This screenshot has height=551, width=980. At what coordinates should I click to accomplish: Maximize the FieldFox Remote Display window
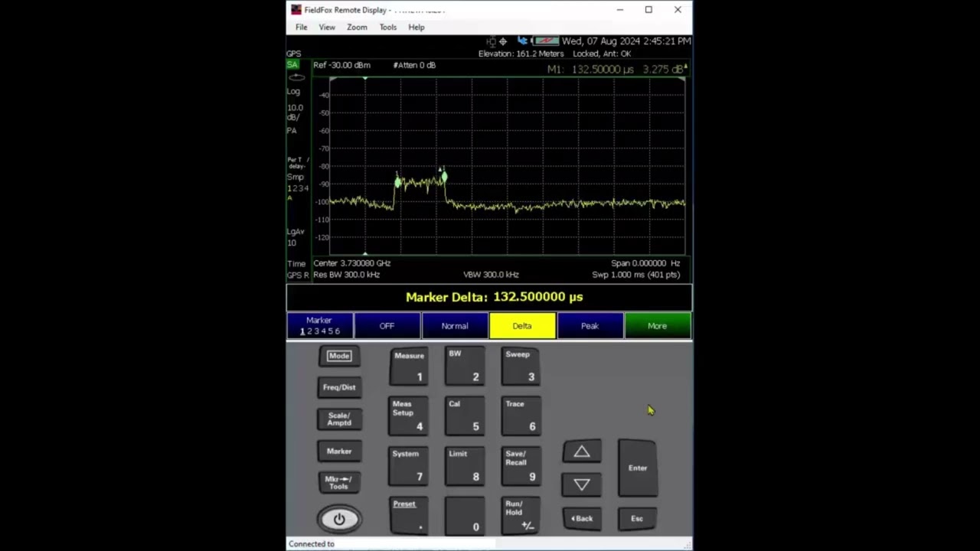pyautogui.click(x=648, y=10)
